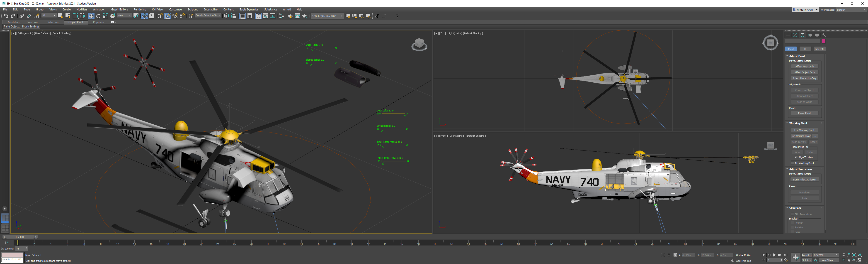
Task: Click the Bind to Space Warp icon
Action: point(36,16)
